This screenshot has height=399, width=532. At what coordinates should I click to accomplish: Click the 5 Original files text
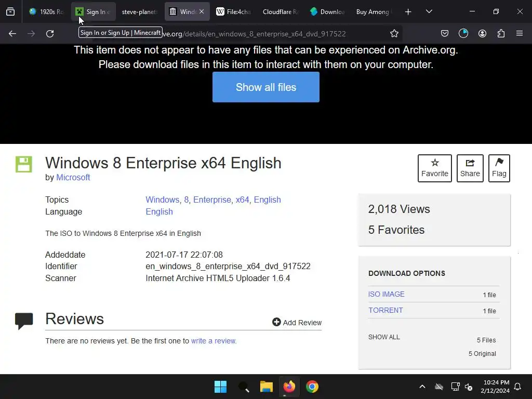point(482,353)
